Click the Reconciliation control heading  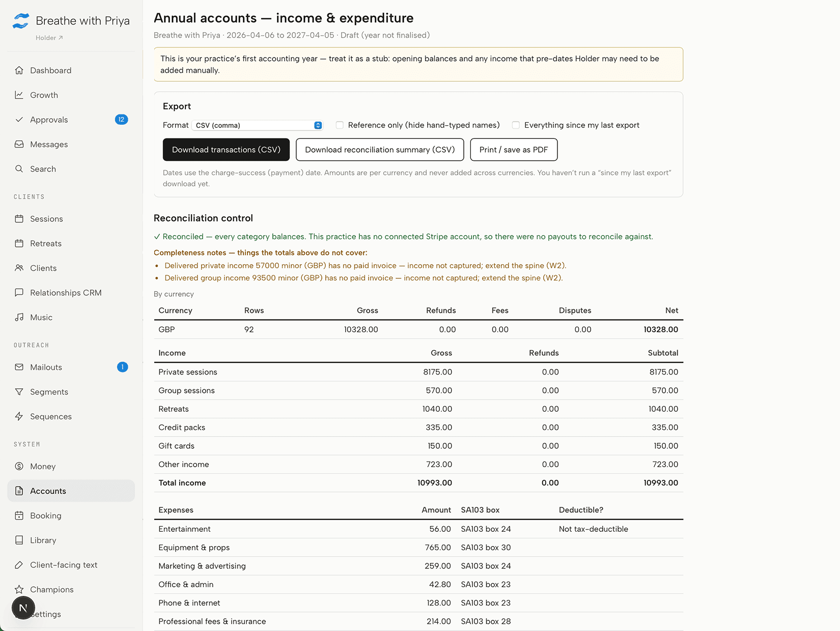(x=203, y=218)
